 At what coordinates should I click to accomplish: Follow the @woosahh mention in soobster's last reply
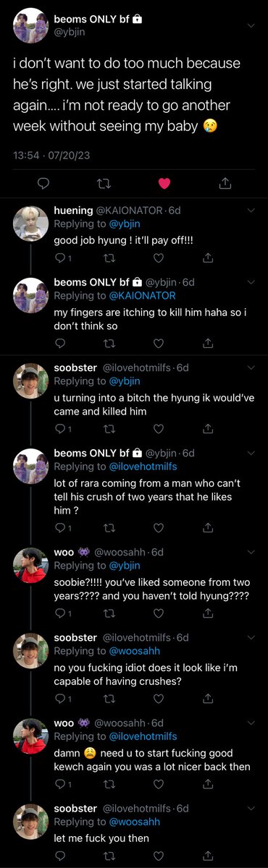coord(134,822)
